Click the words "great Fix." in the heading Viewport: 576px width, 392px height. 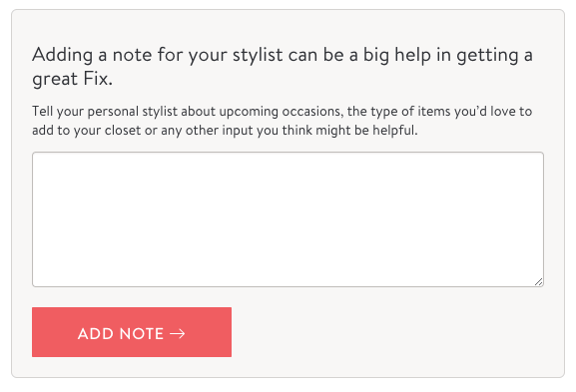[x=72, y=79]
